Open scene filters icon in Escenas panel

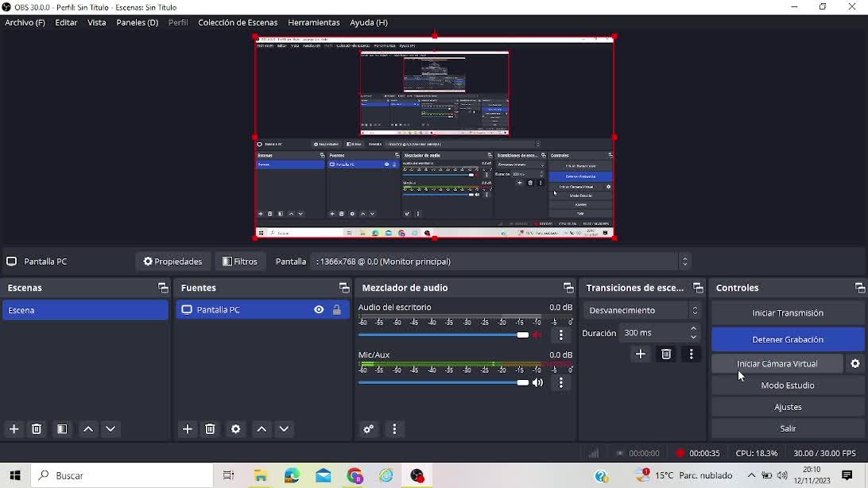click(x=62, y=429)
